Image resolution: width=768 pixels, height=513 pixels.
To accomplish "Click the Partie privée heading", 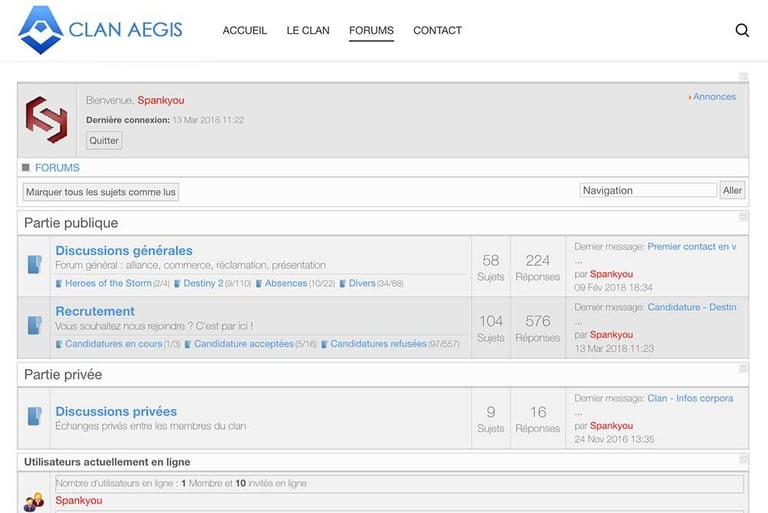I will click(x=63, y=374).
